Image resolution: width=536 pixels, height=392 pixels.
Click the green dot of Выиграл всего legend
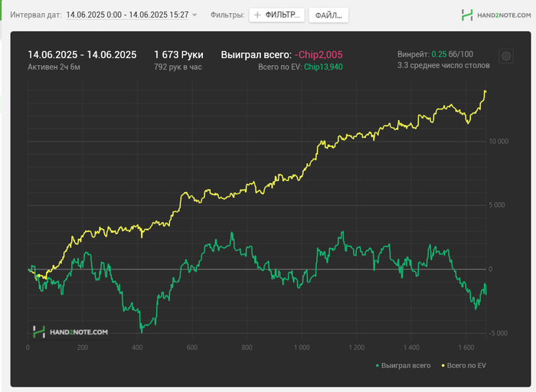point(377,366)
